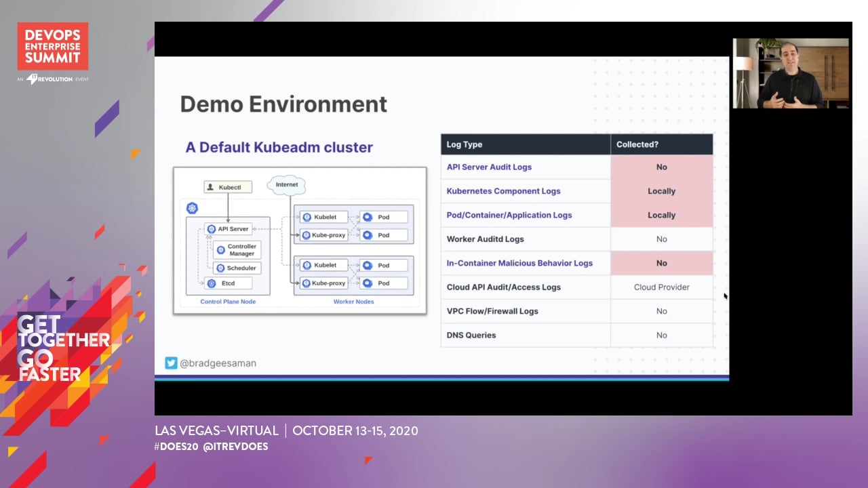This screenshot has width=868, height=488.
Task: Select the Kubectl user icon
Action: [x=212, y=186]
